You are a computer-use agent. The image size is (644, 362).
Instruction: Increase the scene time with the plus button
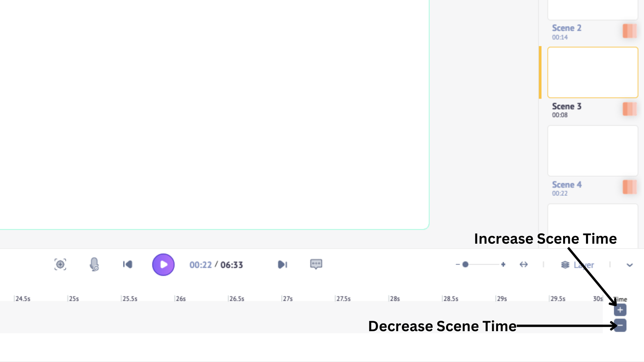620,310
